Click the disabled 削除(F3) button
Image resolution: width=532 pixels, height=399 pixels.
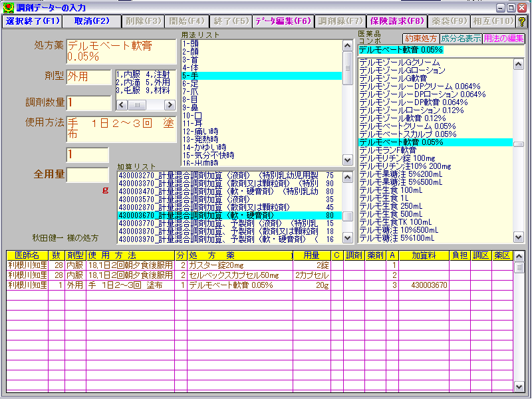[x=143, y=21]
